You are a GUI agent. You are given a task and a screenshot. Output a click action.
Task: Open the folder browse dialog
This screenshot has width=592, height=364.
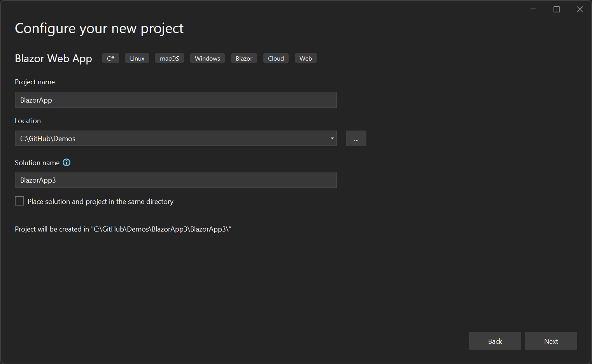(x=356, y=138)
